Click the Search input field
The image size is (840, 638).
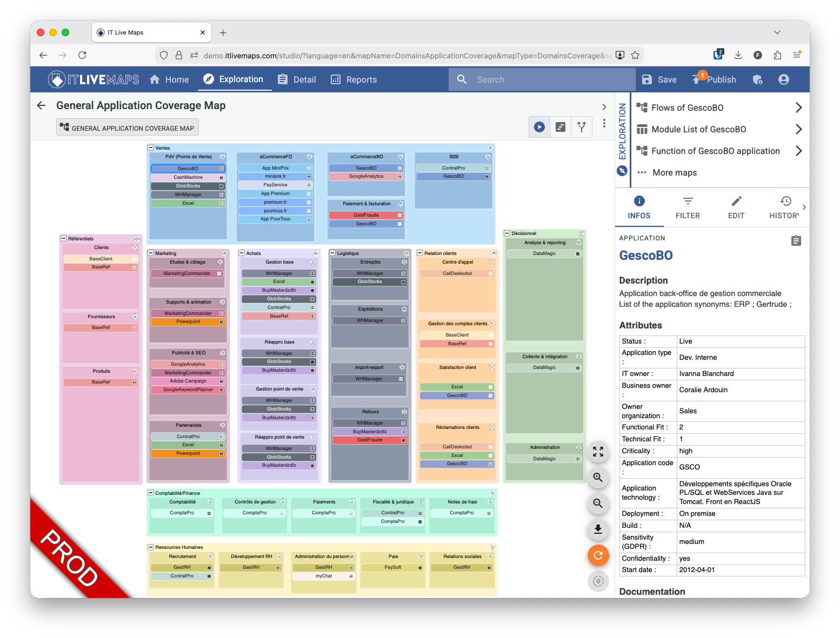[542, 79]
